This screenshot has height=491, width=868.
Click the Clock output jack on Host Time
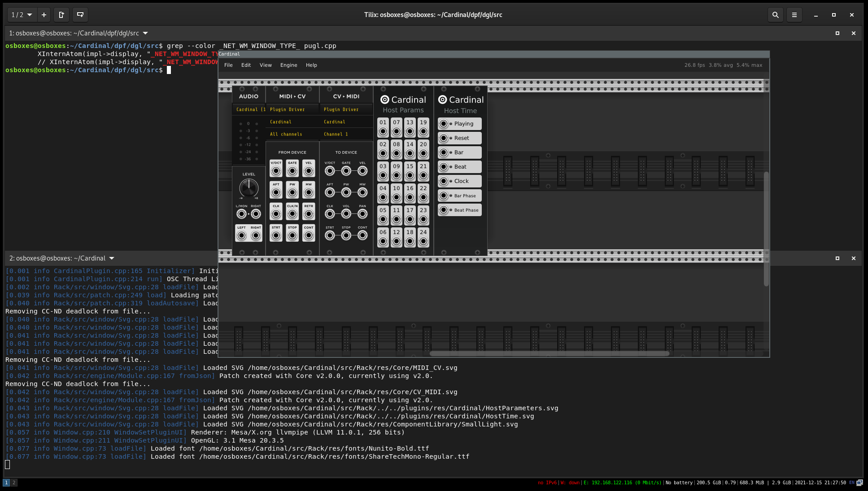444,181
